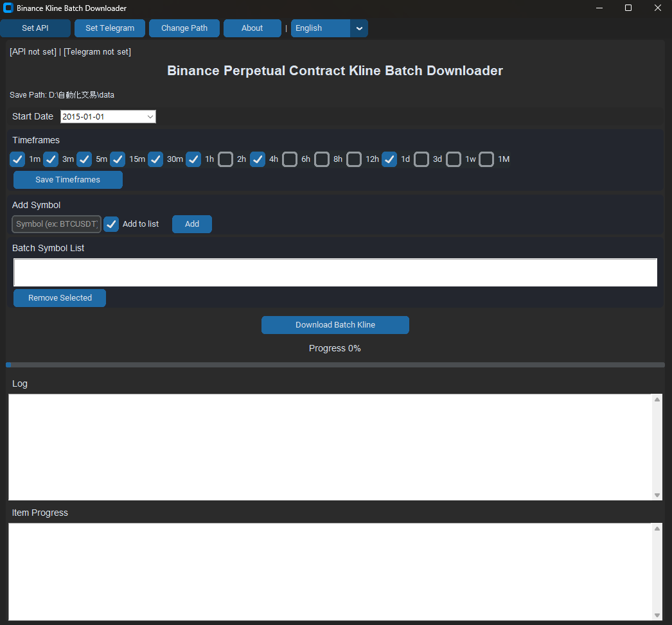672x625 pixels.
Task: Uncheck the 1h timeframe checkbox
Action: [193, 159]
